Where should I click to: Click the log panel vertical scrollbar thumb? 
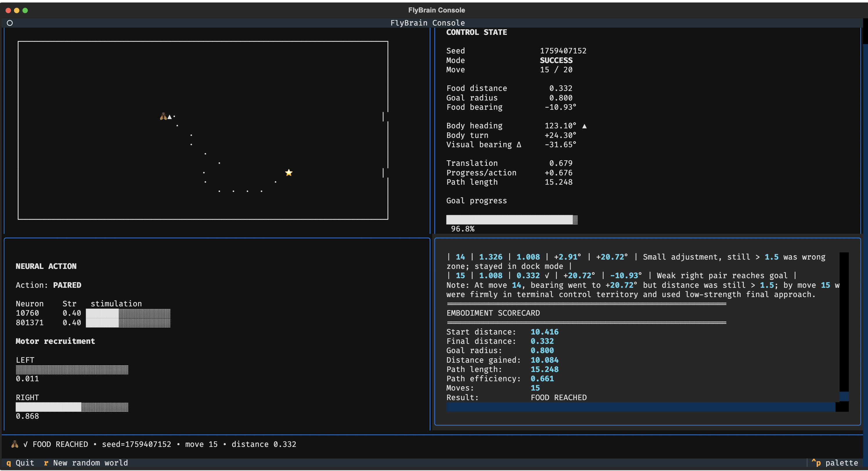tap(844, 396)
